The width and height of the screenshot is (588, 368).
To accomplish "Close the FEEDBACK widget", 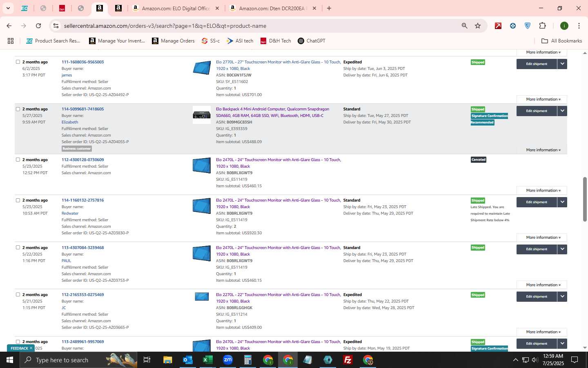I will [x=31, y=348].
